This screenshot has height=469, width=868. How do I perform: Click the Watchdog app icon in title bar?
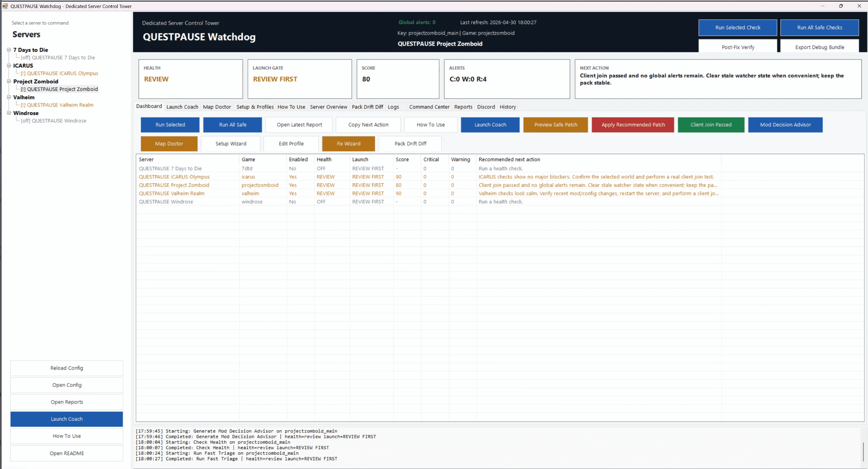coord(5,6)
